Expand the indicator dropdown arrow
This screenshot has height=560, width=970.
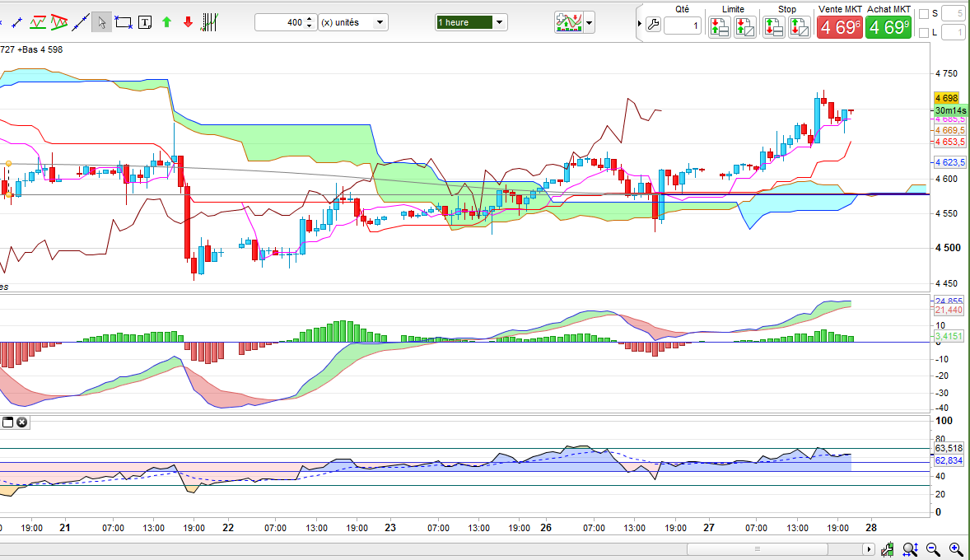pyautogui.click(x=589, y=22)
